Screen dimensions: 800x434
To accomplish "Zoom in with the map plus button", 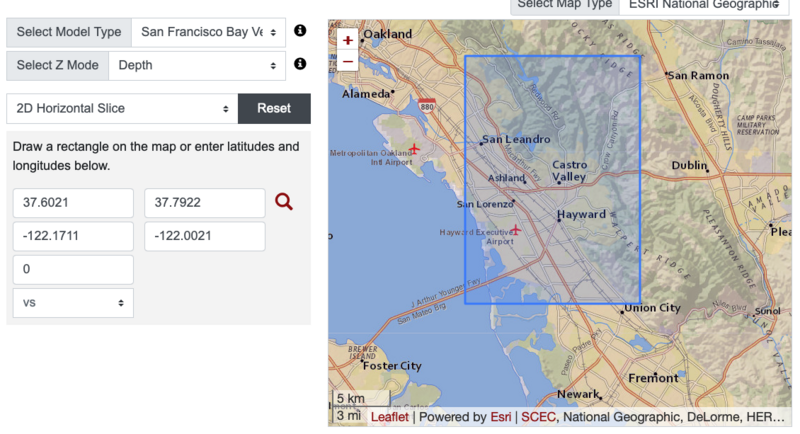I will click(x=348, y=40).
